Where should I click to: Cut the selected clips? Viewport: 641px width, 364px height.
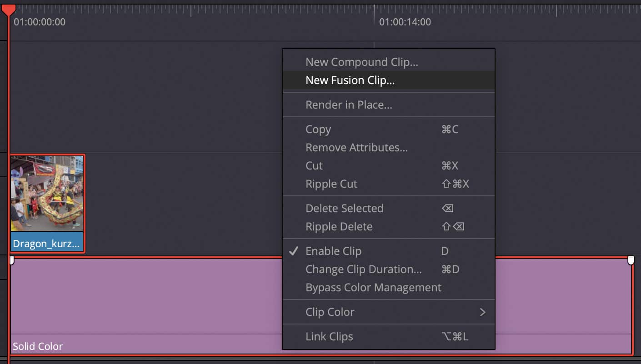coord(314,165)
